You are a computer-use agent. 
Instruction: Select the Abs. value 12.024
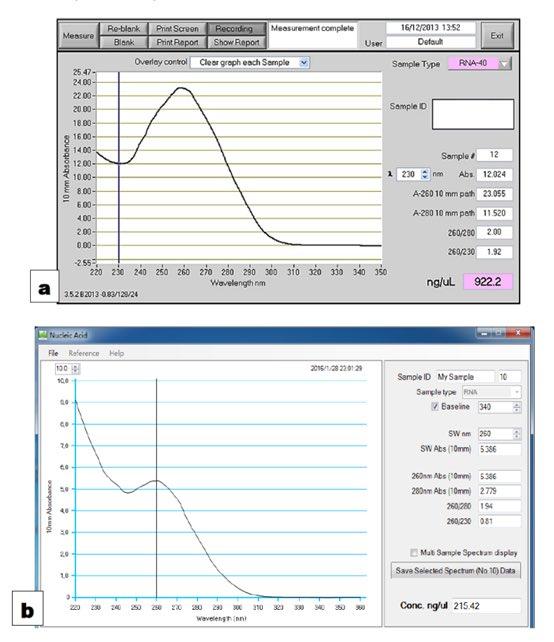(x=494, y=174)
